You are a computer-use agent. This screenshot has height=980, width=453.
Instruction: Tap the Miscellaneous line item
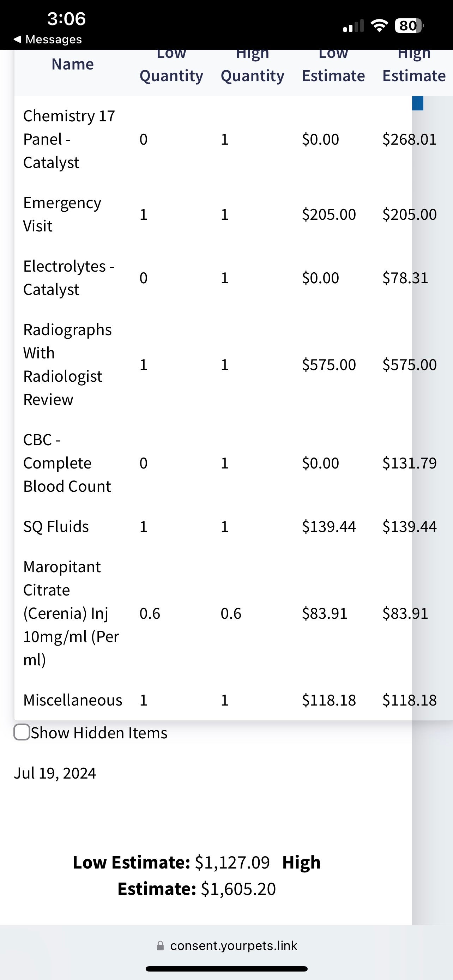pos(73,700)
